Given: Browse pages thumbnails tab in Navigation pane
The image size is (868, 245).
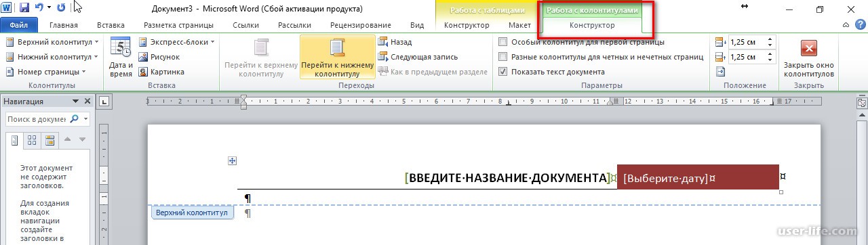Looking at the screenshot, I should coord(32,141).
